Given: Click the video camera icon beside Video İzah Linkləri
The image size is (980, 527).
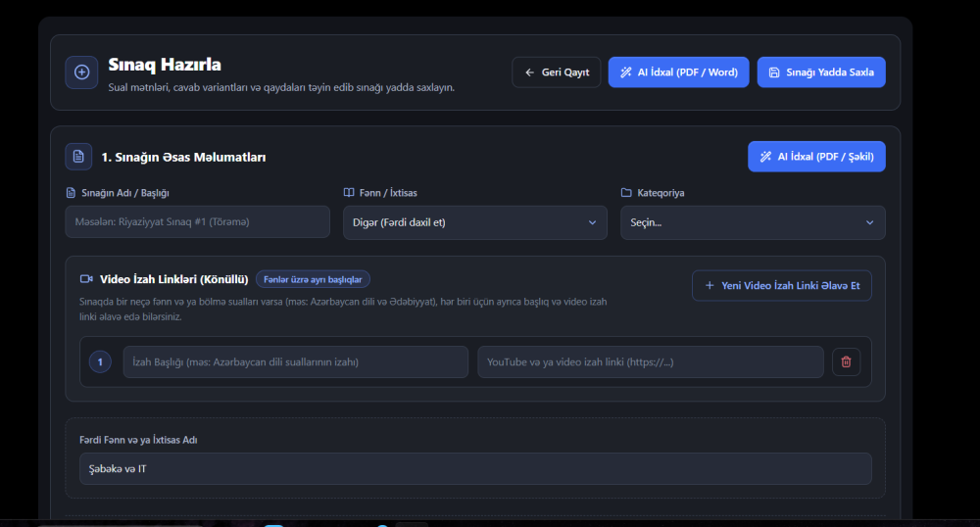Looking at the screenshot, I should [86, 279].
